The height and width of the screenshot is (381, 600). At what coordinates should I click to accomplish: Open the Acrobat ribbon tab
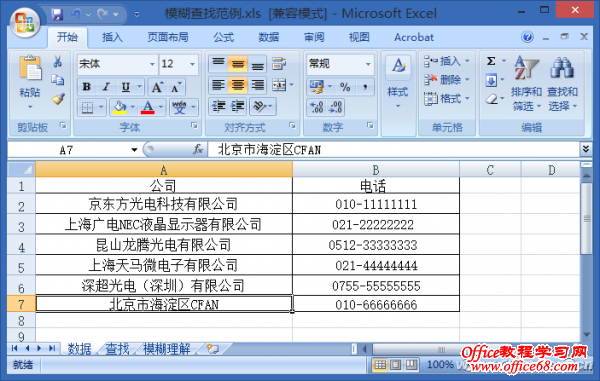[x=414, y=37]
